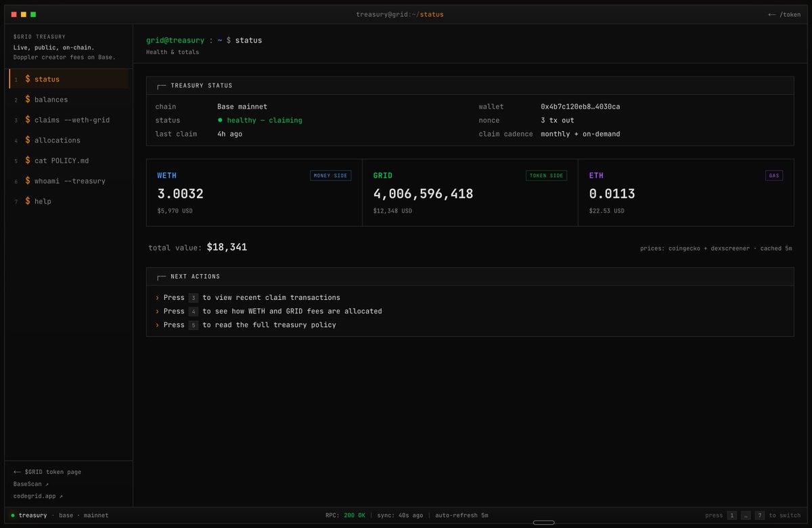Click the MONEY SIDE tag on WETH card
Screen dimensions: 812x528
point(330,175)
